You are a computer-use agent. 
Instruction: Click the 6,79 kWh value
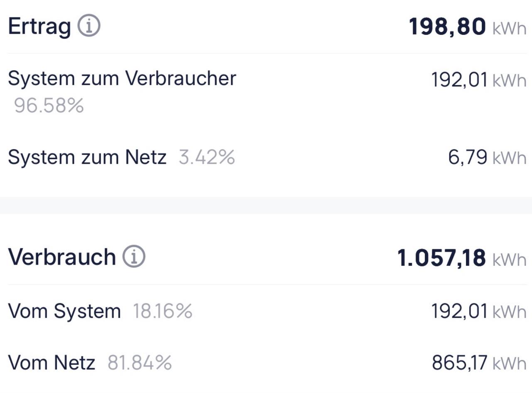pos(468,158)
